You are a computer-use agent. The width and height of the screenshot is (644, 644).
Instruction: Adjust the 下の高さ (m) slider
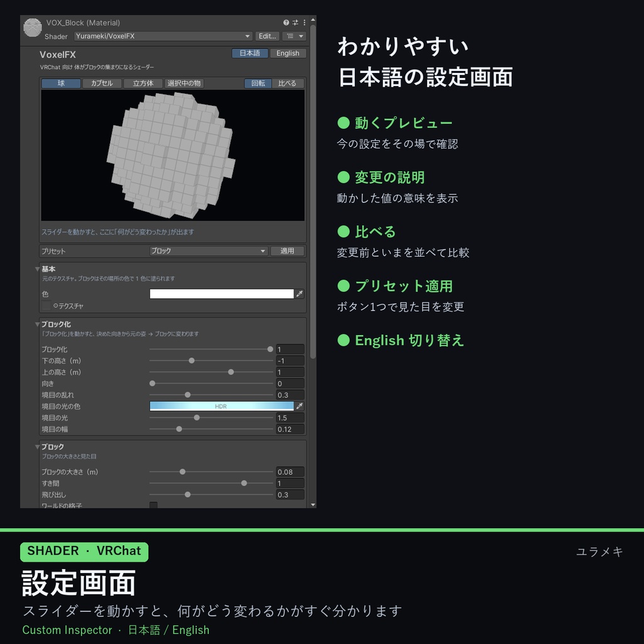tap(211, 360)
